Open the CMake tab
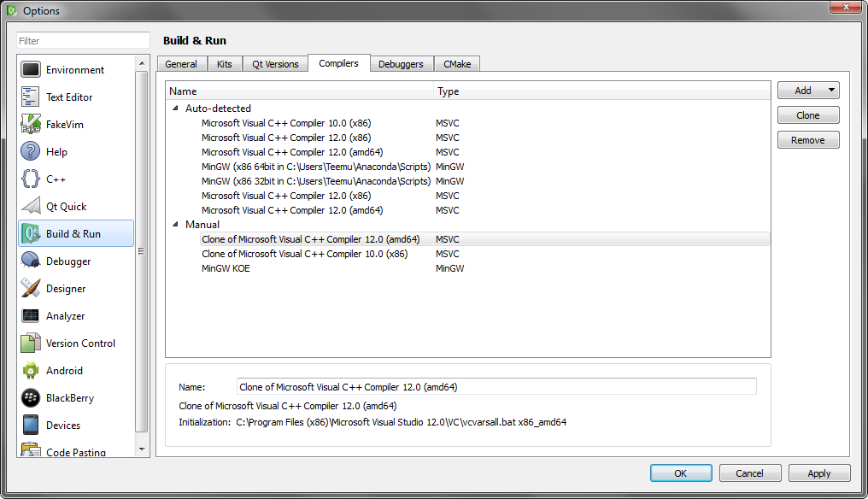The width and height of the screenshot is (868, 499). click(x=457, y=64)
